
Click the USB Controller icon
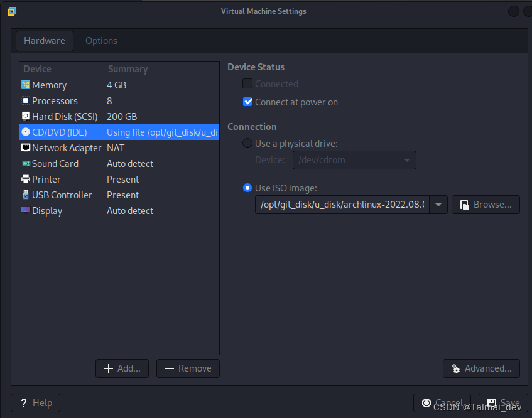click(x=26, y=195)
